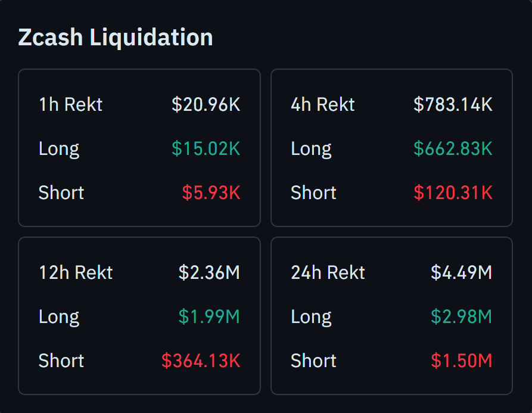Select the 12h Rekt label
Viewport: 532px width, 413px height.
coord(76,273)
